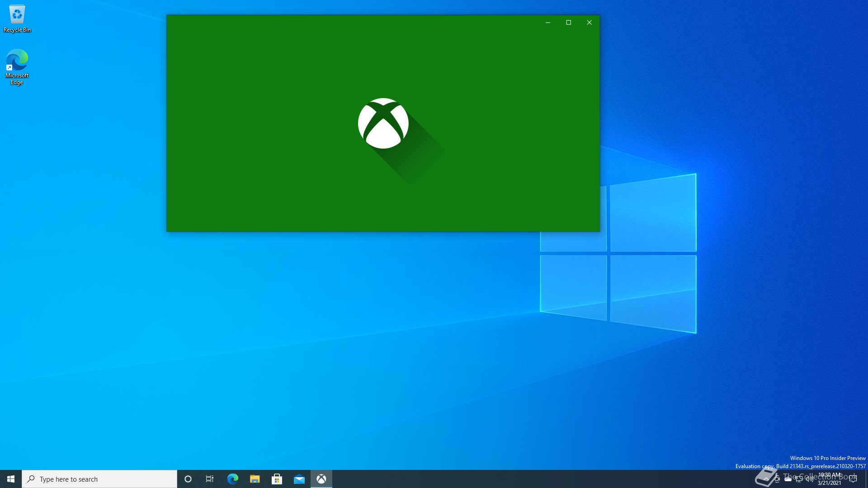
Task: Open the Mail app from the taskbar
Action: (299, 479)
